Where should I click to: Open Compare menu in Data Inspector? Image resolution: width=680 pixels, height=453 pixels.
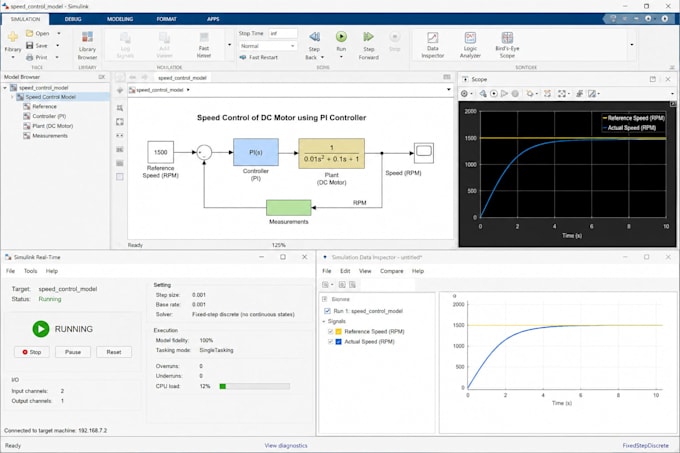pyautogui.click(x=392, y=271)
